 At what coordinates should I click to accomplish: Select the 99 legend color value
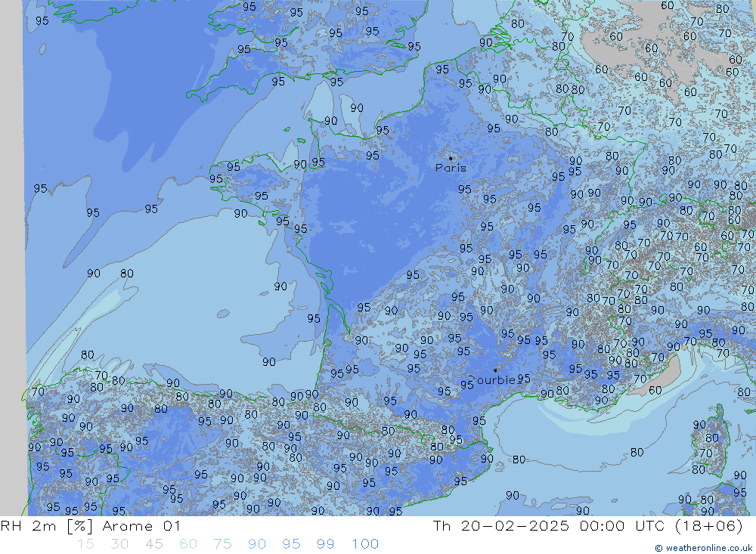[x=325, y=544]
